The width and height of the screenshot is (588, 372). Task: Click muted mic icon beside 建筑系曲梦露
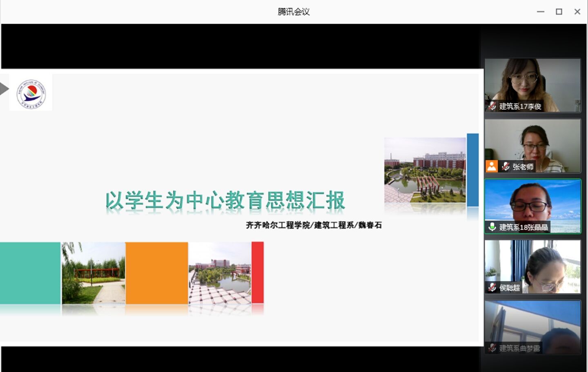[492, 348]
